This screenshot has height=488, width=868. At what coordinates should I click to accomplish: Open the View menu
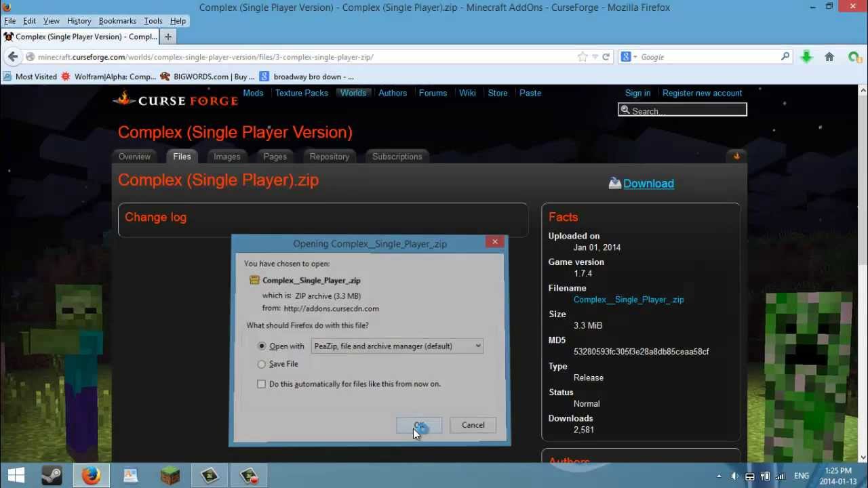coord(51,21)
